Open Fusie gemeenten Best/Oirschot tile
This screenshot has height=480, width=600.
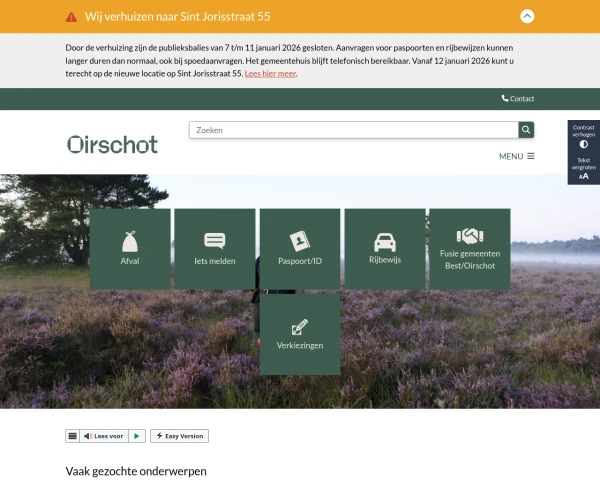click(x=469, y=249)
